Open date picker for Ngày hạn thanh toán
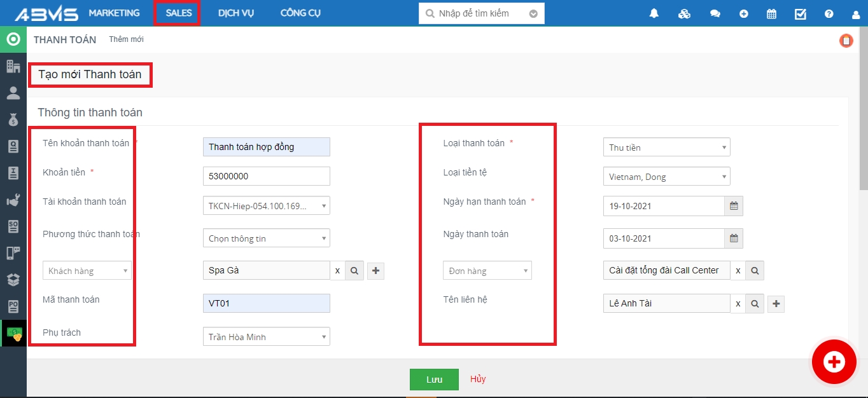 click(x=734, y=206)
